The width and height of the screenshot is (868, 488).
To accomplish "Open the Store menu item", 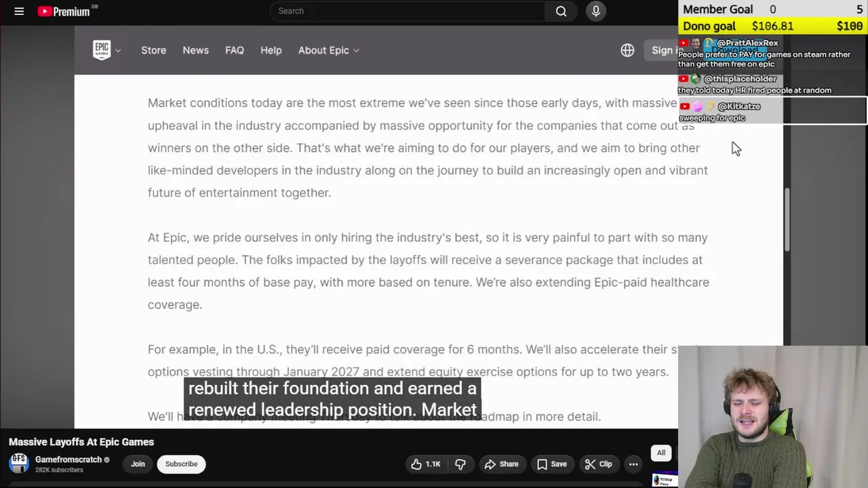I will [153, 50].
